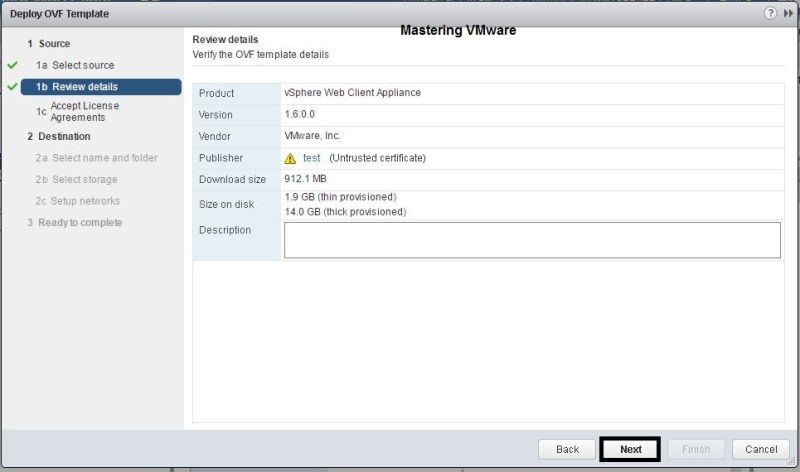The width and height of the screenshot is (800, 472).
Task: Click the VMware, Inc. vendor value
Action: (x=312, y=136)
